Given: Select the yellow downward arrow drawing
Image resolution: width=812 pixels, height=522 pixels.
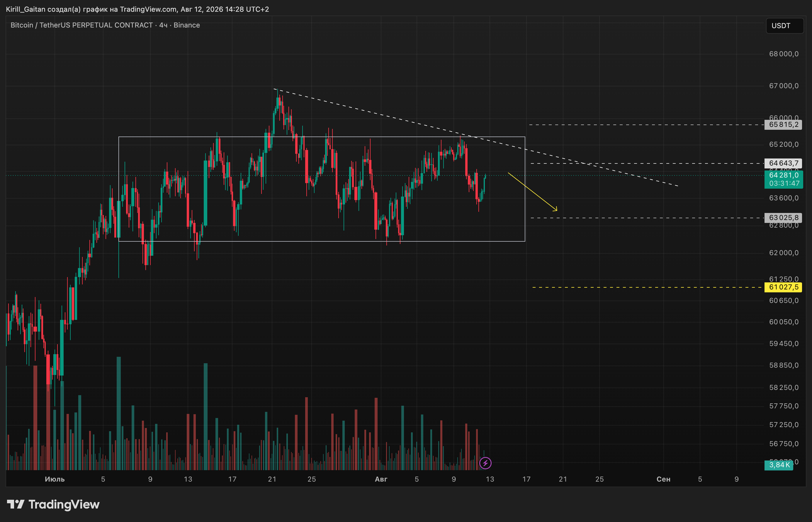Looking at the screenshot, I should (533, 192).
